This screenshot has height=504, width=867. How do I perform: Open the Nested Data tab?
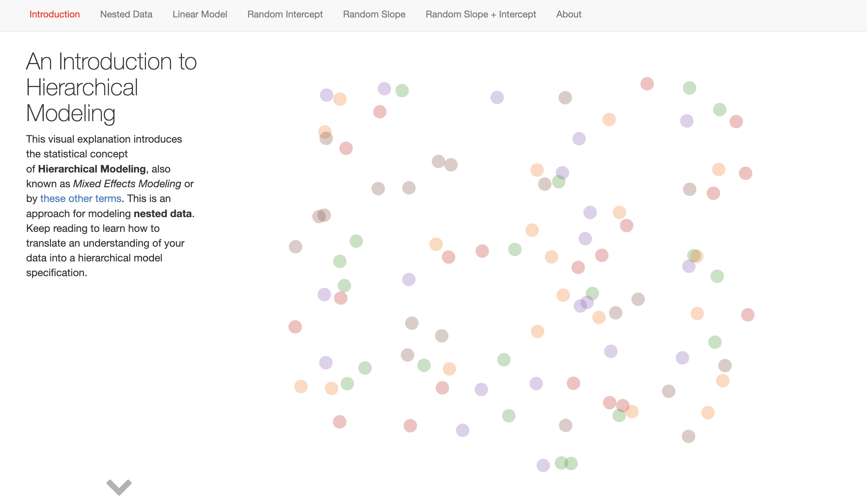click(x=126, y=14)
